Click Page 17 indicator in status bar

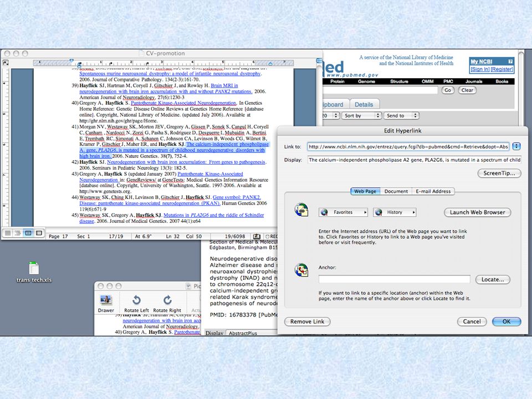click(58, 236)
